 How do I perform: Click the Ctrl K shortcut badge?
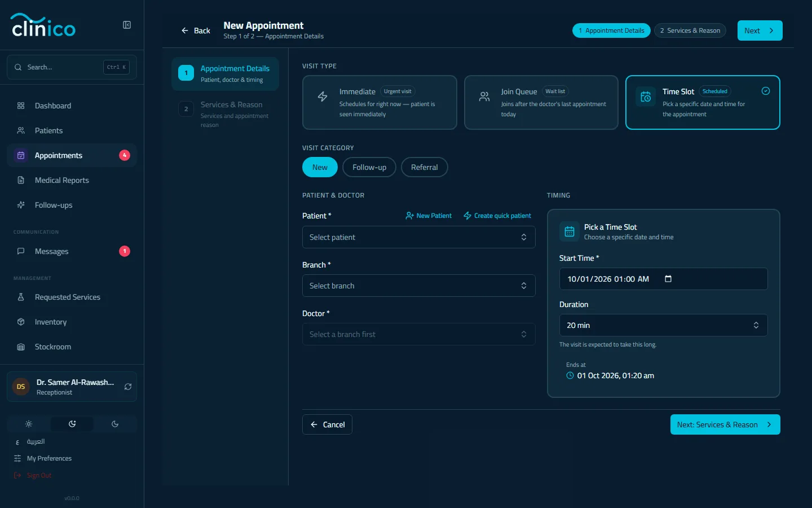(x=116, y=67)
